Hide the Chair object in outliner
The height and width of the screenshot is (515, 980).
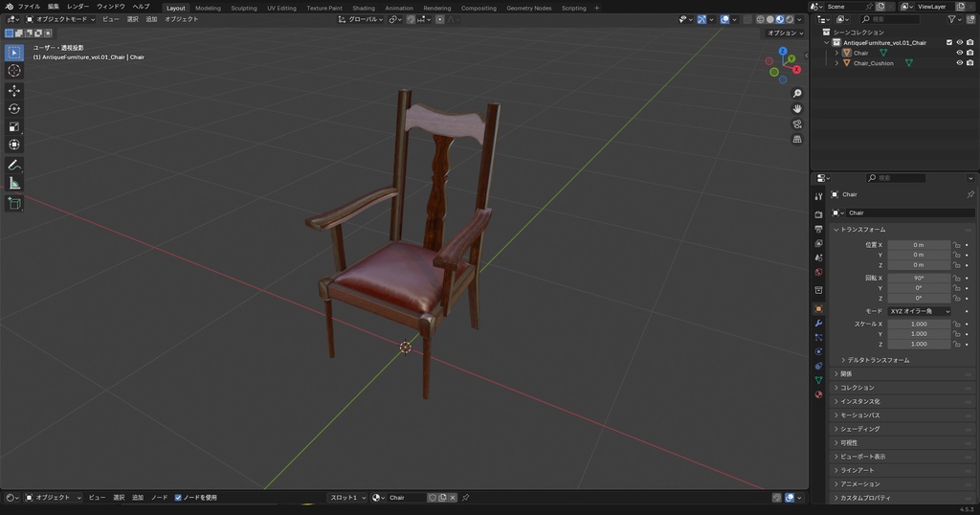click(x=959, y=53)
